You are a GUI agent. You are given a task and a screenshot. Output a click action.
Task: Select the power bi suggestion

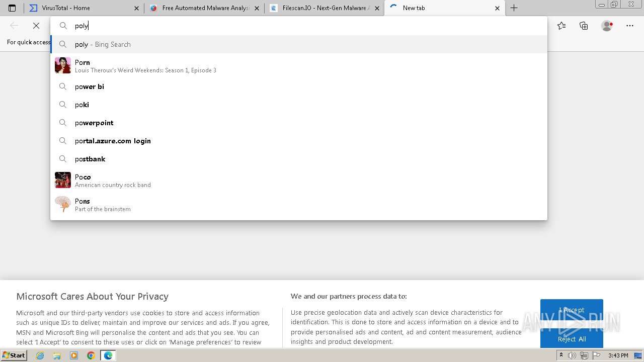point(299,86)
